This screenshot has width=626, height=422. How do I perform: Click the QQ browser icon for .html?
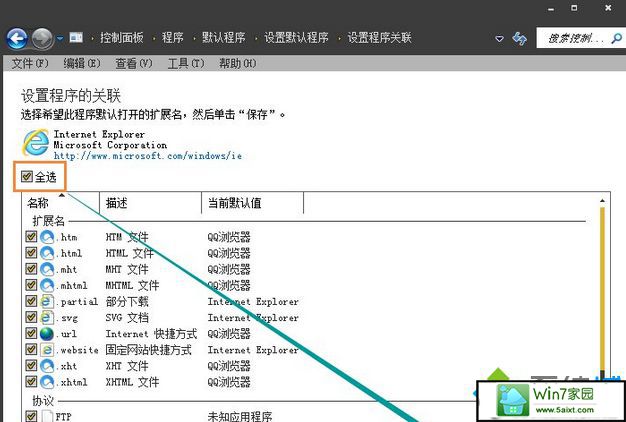point(47,253)
